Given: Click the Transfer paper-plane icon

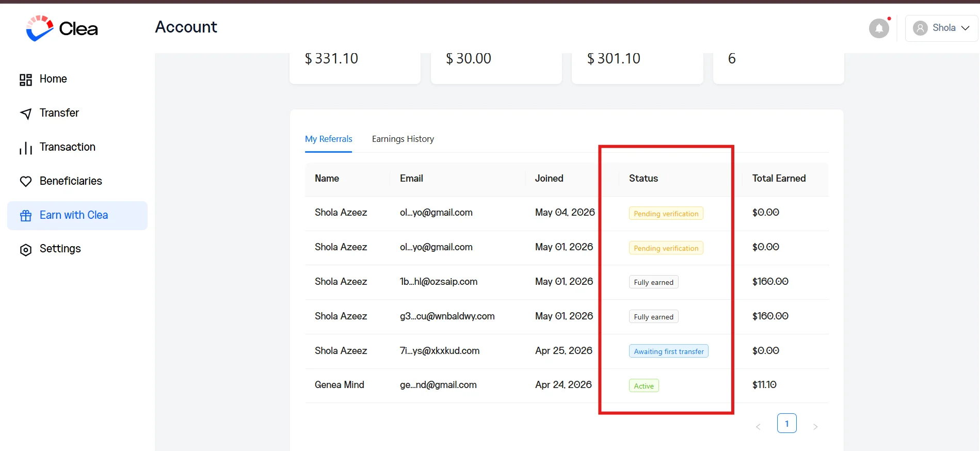Looking at the screenshot, I should point(26,114).
